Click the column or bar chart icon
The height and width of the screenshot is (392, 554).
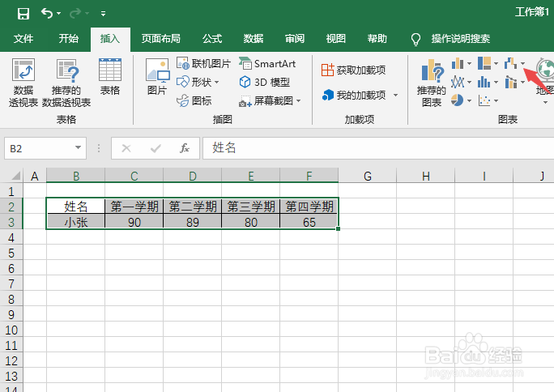458,63
